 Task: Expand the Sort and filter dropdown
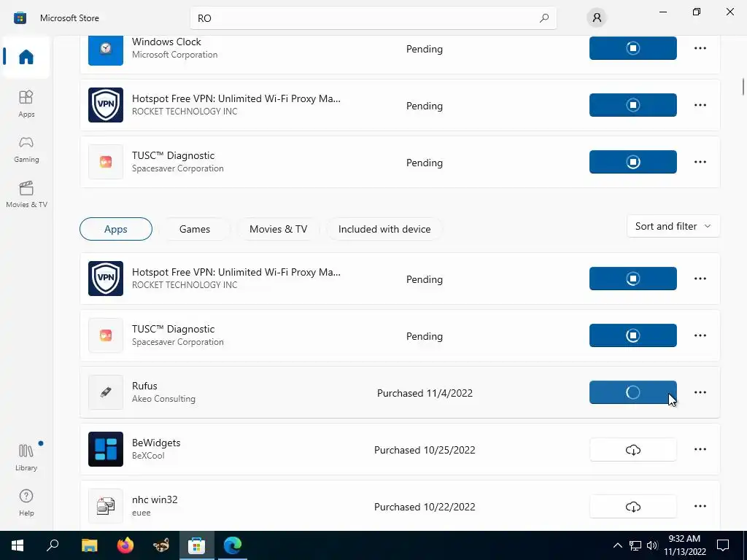(673, 226)
